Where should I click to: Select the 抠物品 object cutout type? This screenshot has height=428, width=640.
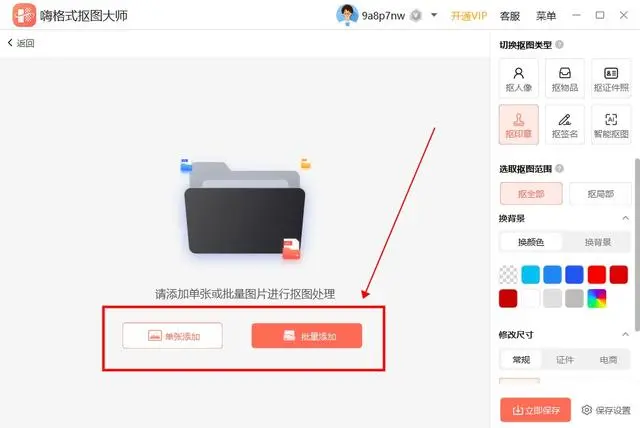point(564,78)
